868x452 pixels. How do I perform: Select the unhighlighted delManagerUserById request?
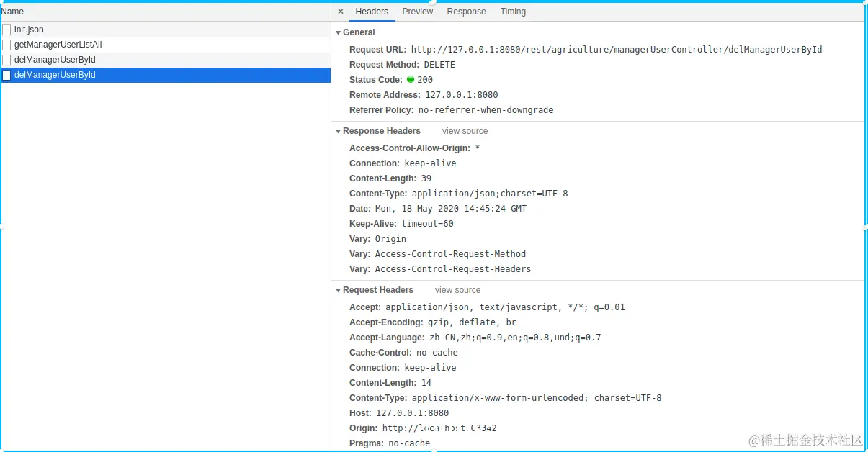166,60
